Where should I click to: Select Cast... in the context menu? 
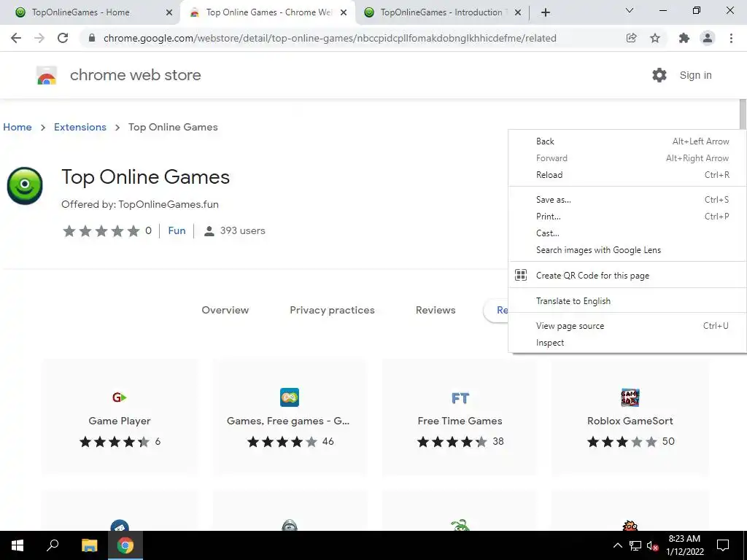click(627, 233)
